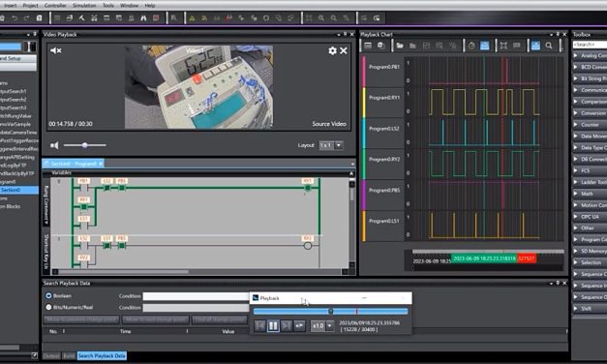Select the Program0.PB1 chart variable row
Screen dimensions: 607x364
pyautogui.click(x=384, y=67)
